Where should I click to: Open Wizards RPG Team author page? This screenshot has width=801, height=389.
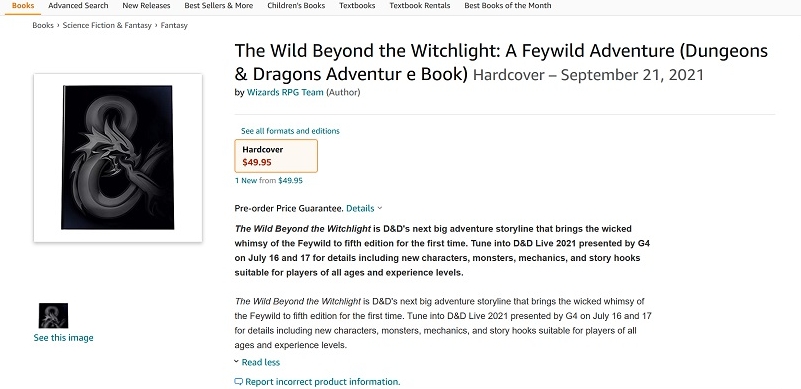[285, 93]
